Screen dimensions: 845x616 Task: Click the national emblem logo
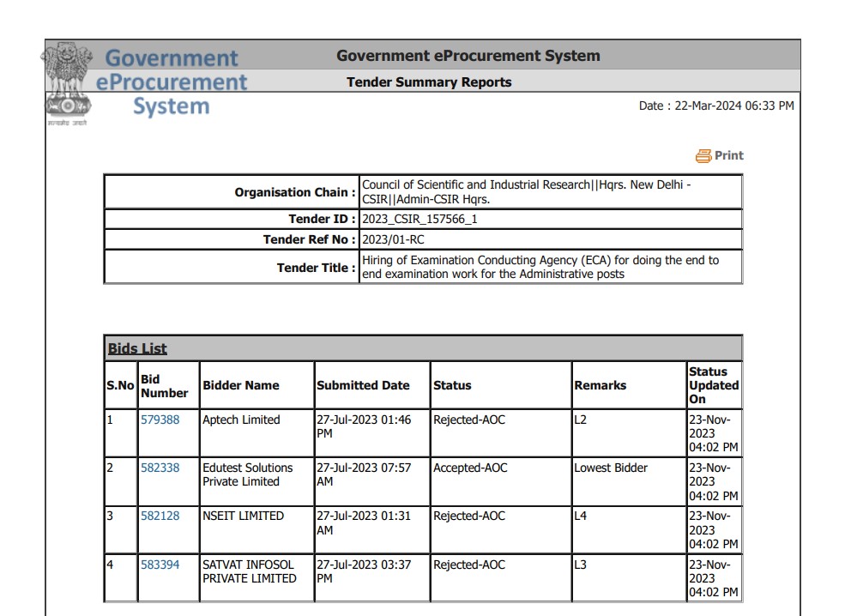point(66,84)
